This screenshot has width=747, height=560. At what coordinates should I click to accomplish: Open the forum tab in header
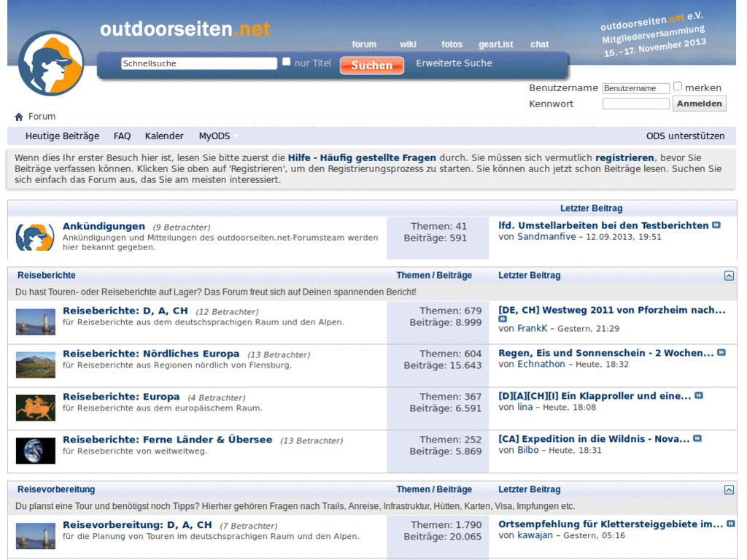(364, 44)
